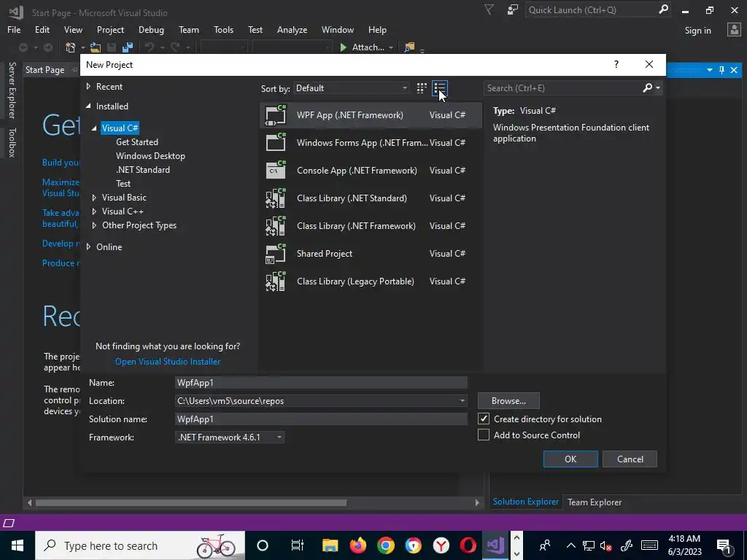Click the Solution name input field
Screen dimensions: 747x560
(321, 419)
